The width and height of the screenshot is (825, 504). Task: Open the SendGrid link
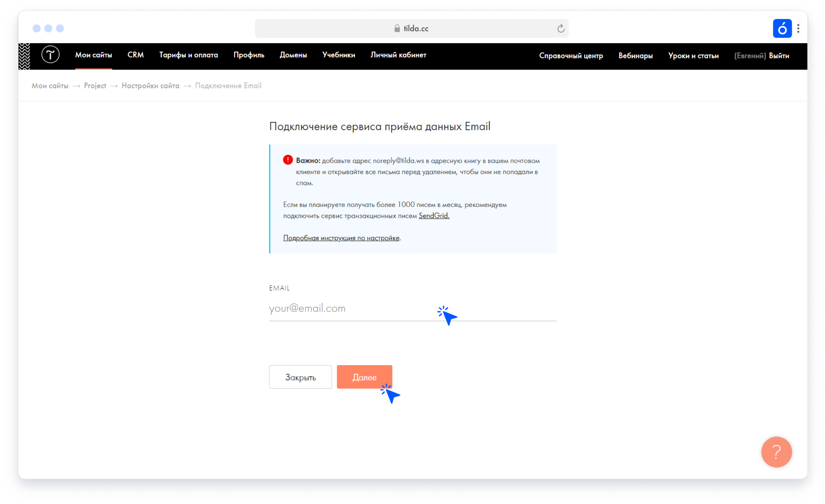point(434,216)
